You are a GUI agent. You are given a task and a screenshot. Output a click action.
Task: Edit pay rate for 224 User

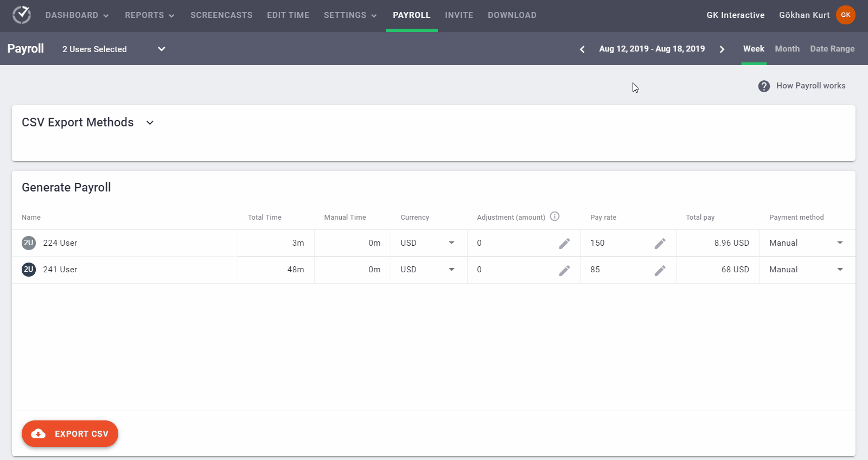pos(660,244)
